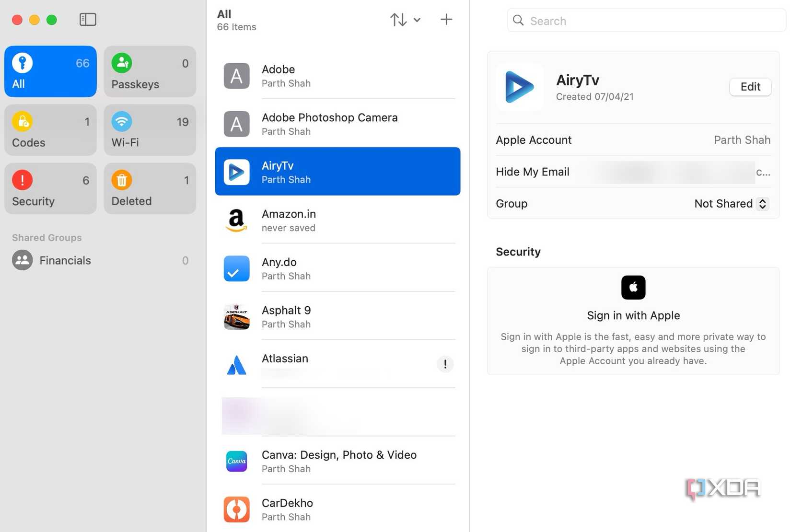791x532 pixels.
Task: Add a new password with plus icon
Action: pyautogui.click(x=446, y=20)
